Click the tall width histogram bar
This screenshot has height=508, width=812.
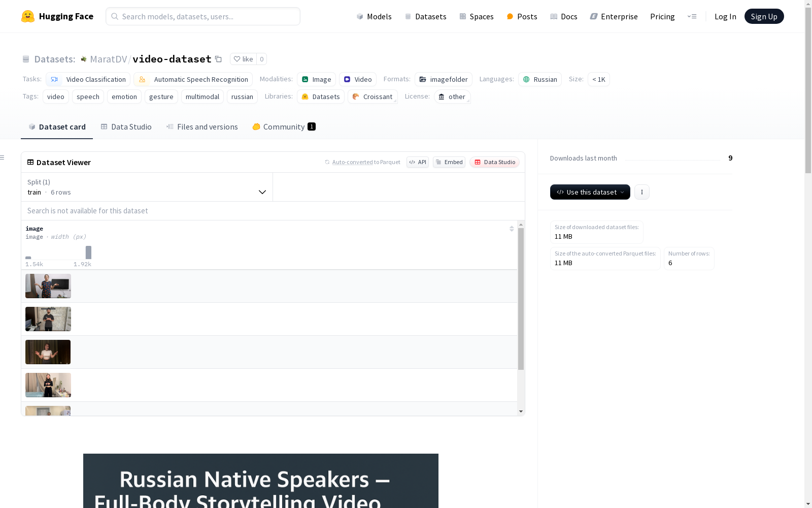click(88, 252)
